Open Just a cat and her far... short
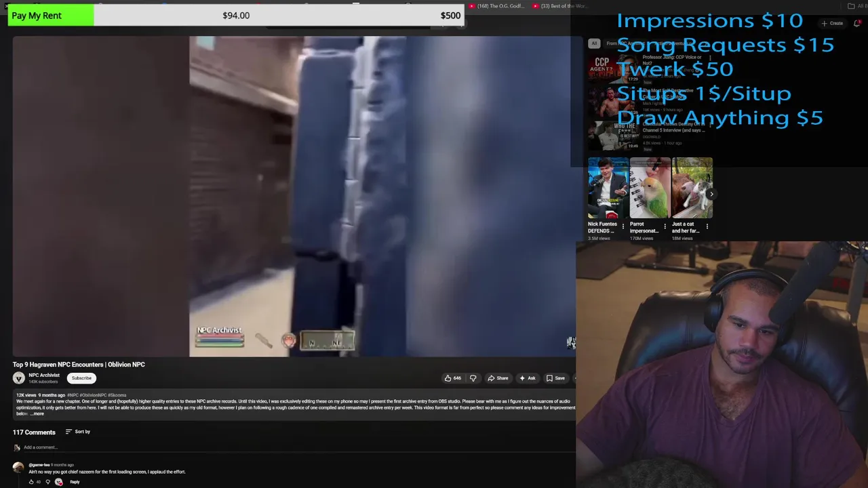 pos(692,188)
